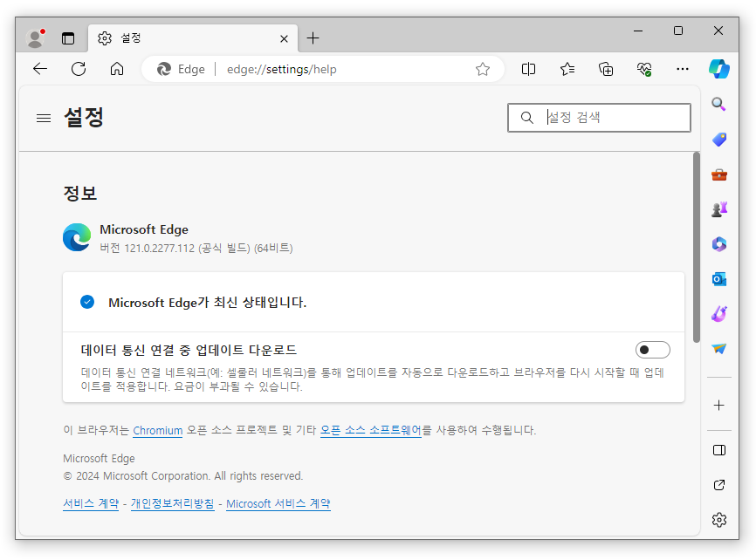Open sidebar search
The height and width of the screenshot is (560, 756).
tap(718, 104)
